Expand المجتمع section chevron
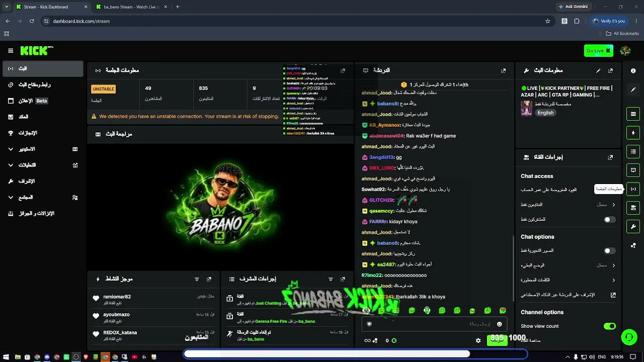This screenshot has width=644, height=362. pos(11,198)
